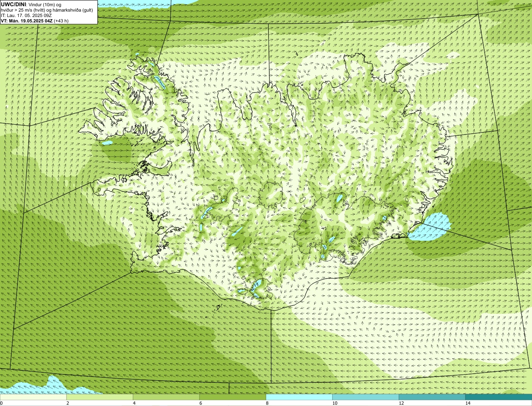Click the 'IT: Lau. 17. 05. 2025 09Z' line
Screen dimensions: 532x406
(26, 15)
